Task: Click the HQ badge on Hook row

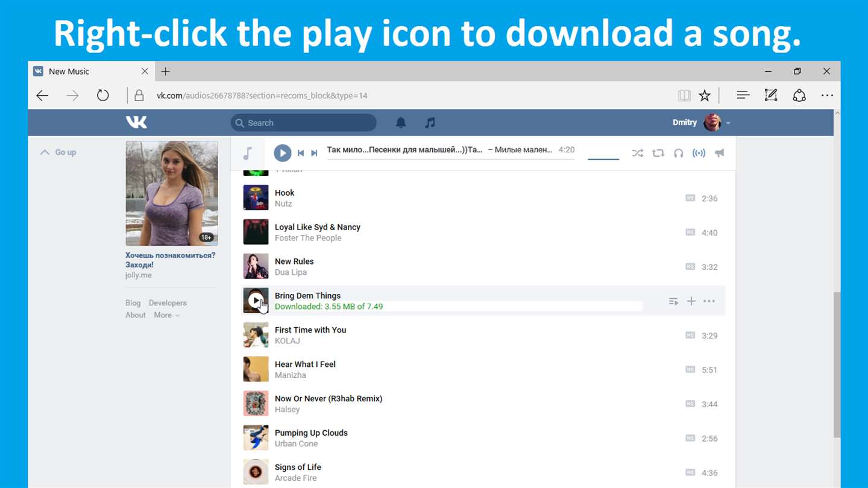Action: [690, 198]
